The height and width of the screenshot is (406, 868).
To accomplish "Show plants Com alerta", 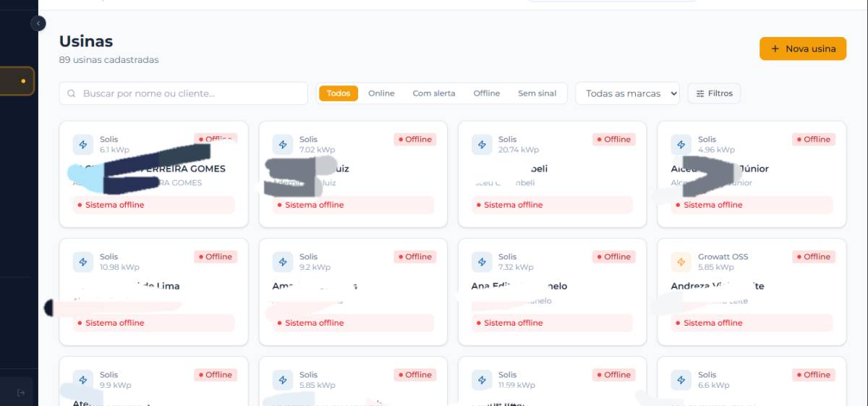I will pyautogui.click(x=434, y=93).
